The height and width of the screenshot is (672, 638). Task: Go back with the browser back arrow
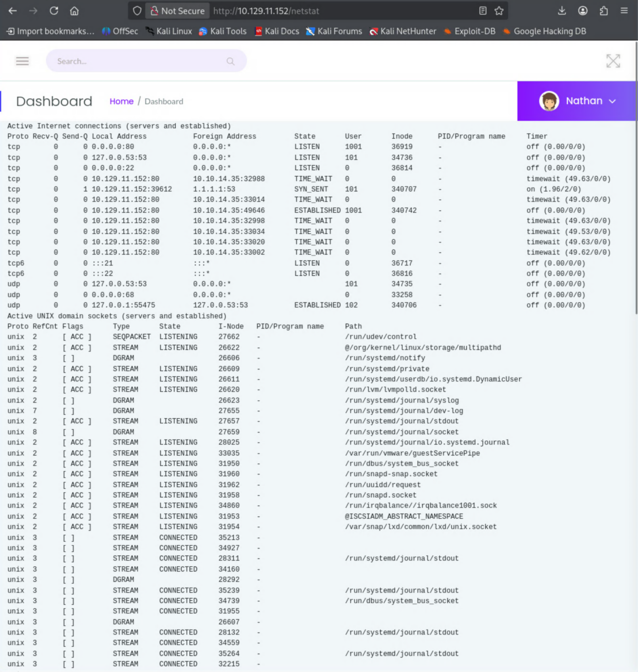pyautogui.click(x=12, y=10)
